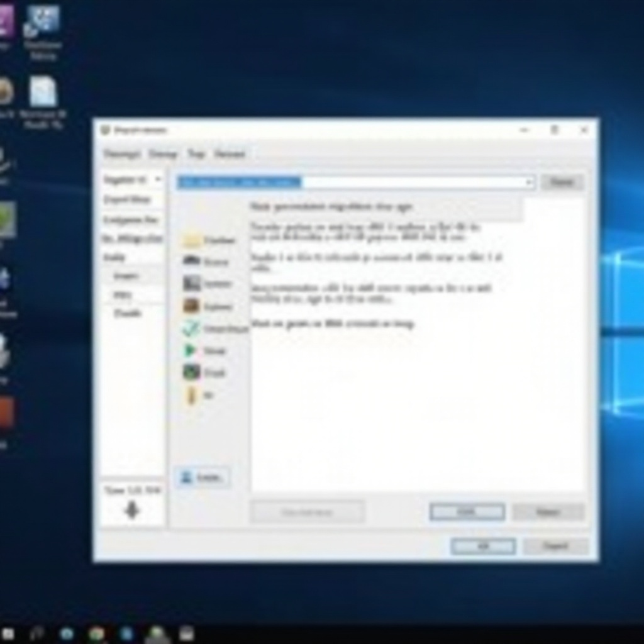Image resolution: width=644 pixels, height=644 pixels.
Task: Open the white document icon on the desktop
Action: (x=43, y=92)
